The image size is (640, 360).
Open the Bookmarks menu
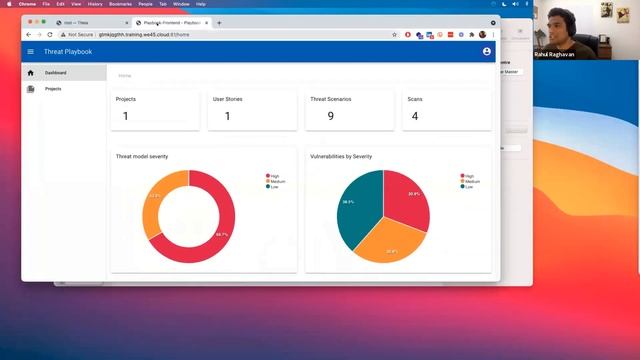point(120,4)
